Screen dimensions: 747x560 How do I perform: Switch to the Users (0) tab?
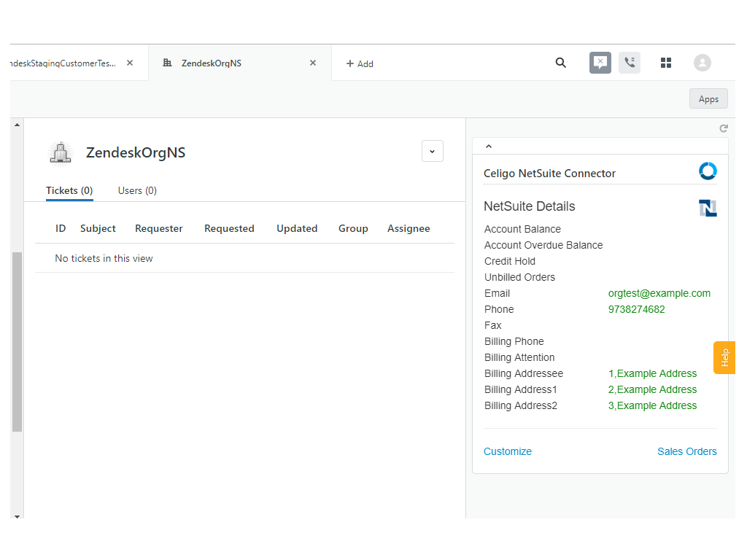pyautogui.click(x=137, y=190)
